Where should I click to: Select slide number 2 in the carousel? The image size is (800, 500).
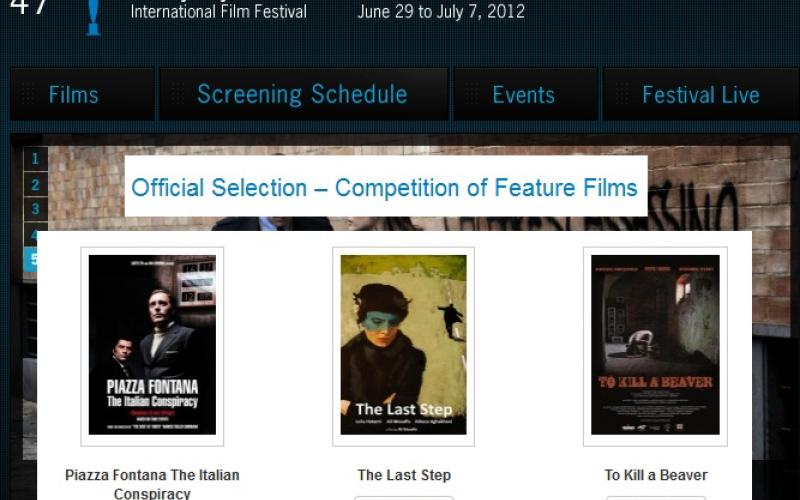[x=35, y=184]
